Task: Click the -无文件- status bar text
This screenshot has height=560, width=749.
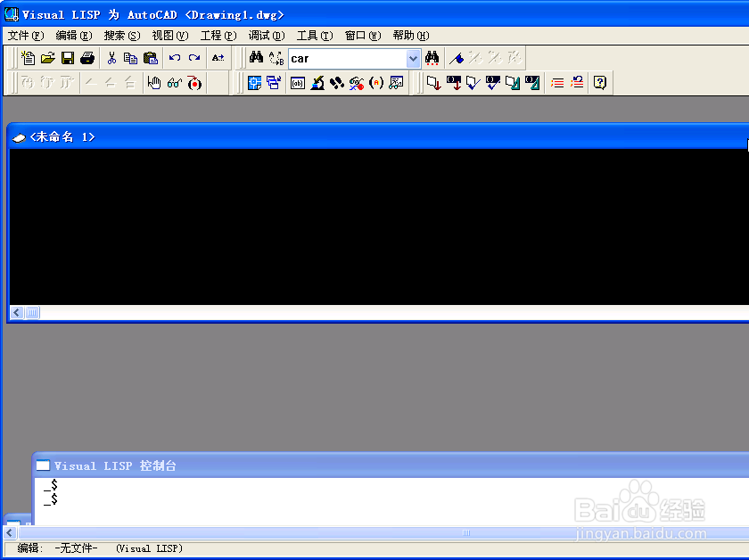Action: 76,548
